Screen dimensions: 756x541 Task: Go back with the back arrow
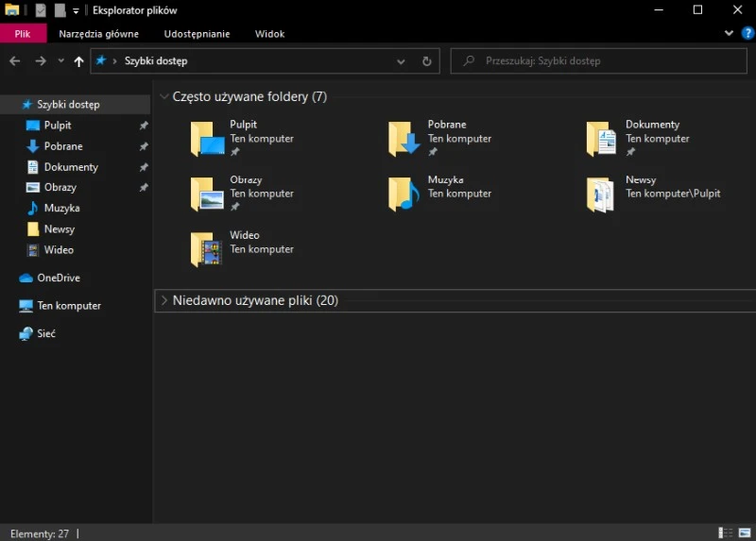point(15,61)
